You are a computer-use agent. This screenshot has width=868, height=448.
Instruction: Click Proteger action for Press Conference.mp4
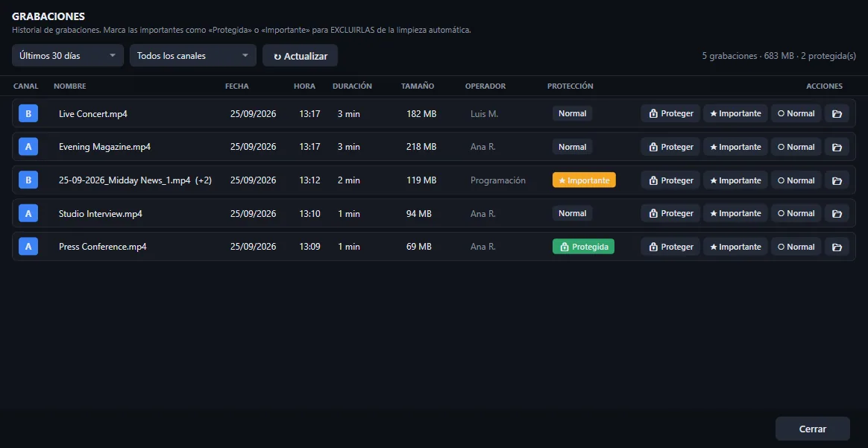(670, 247)
